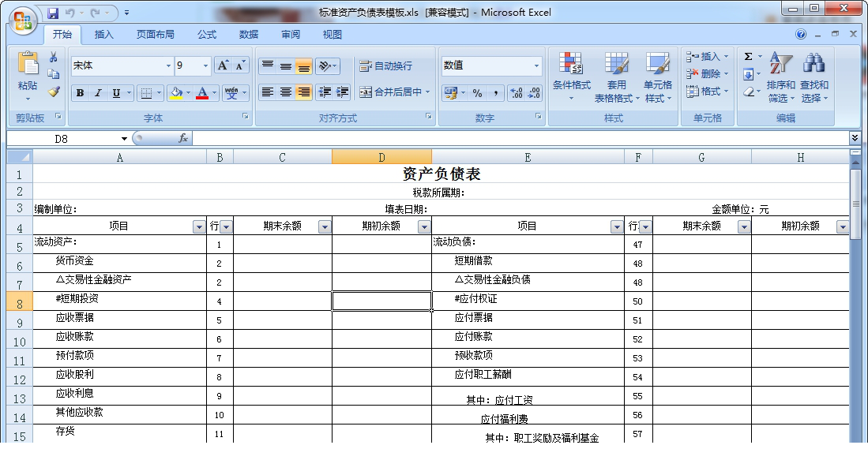Open the 宋体 font name dropdown

pos(168,65)
